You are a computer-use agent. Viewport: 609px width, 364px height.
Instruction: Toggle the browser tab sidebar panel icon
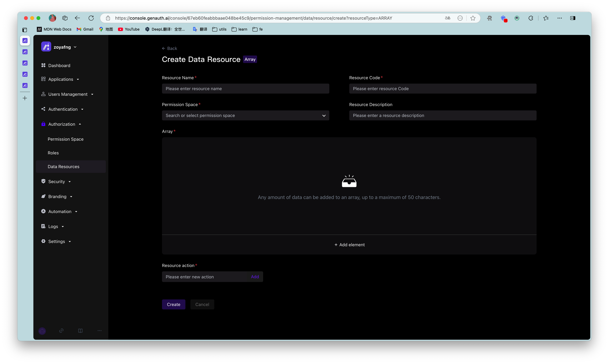[25, 30]
